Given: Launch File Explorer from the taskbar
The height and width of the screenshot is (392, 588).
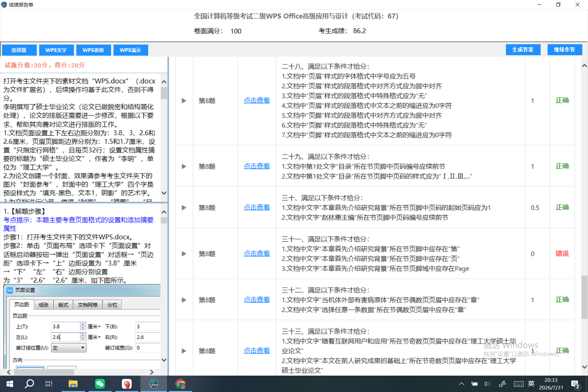Looking at the screenshot, I should pyautogui.click(x=73, y=384).
